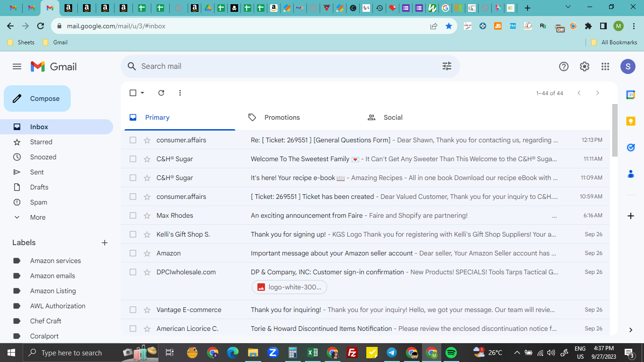This screenshot has height=362, width=644.
Task: Open Contacts in the side panel
Action: click(x=631, y=174)
